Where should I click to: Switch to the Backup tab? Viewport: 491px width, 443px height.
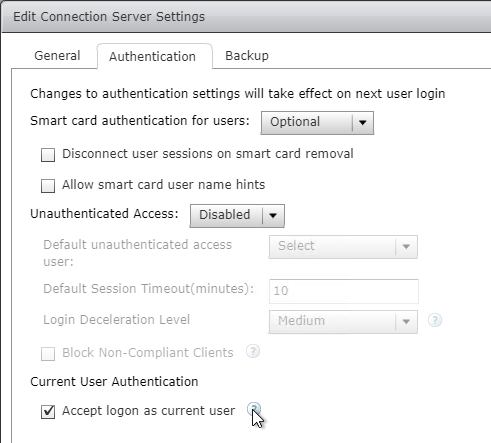tap(247, 56)
